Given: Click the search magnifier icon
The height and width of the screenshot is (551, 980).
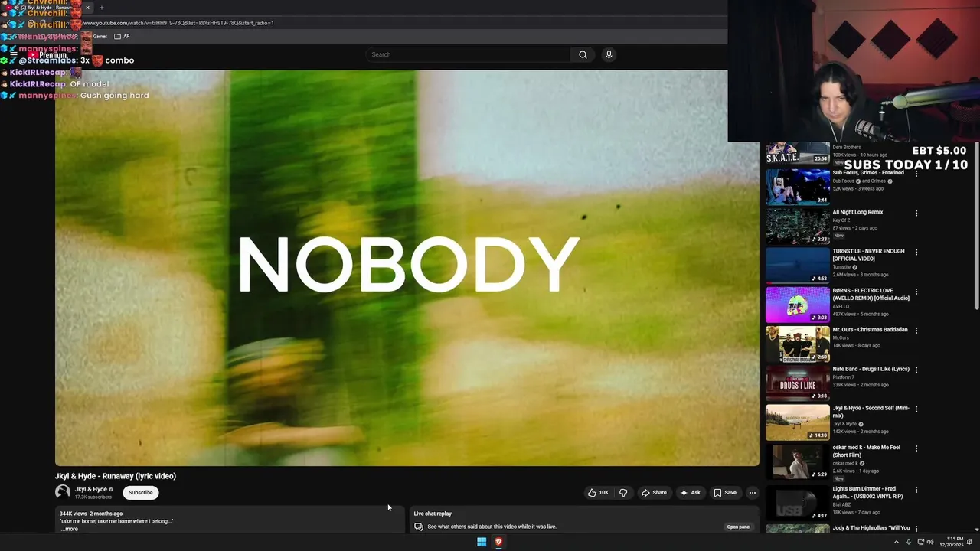Looking at the screenshot, I should coord(583,54).
